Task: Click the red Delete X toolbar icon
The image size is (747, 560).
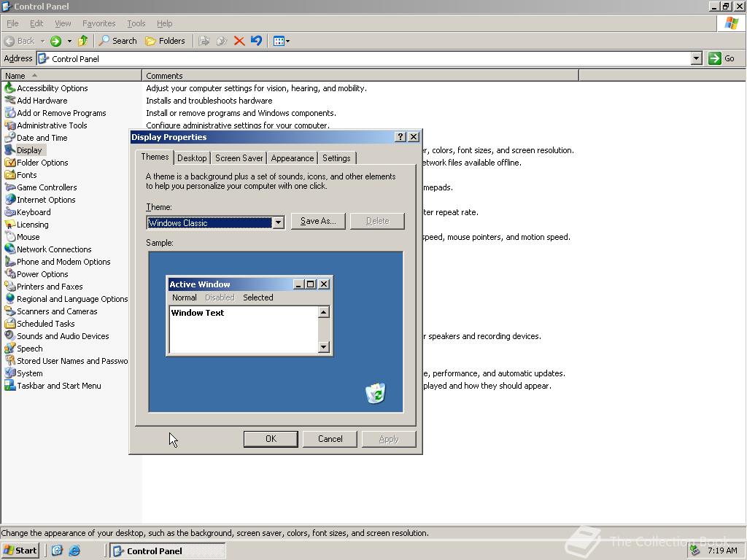Action: click(239, 41)
